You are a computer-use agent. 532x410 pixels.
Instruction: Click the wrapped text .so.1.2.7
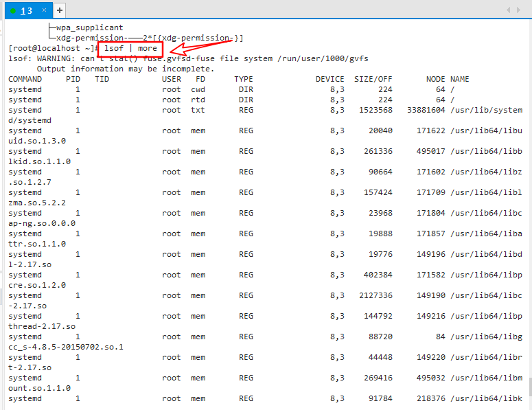(30, 182)
